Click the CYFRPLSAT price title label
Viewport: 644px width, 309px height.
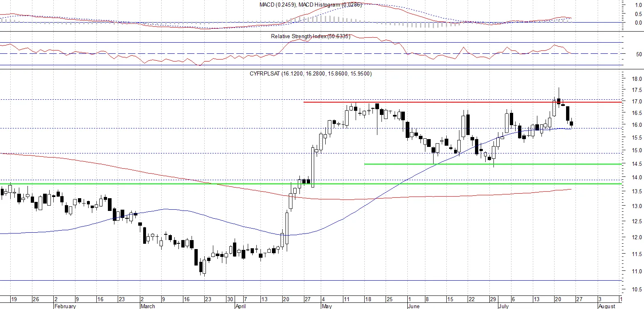tap(311, 73)
